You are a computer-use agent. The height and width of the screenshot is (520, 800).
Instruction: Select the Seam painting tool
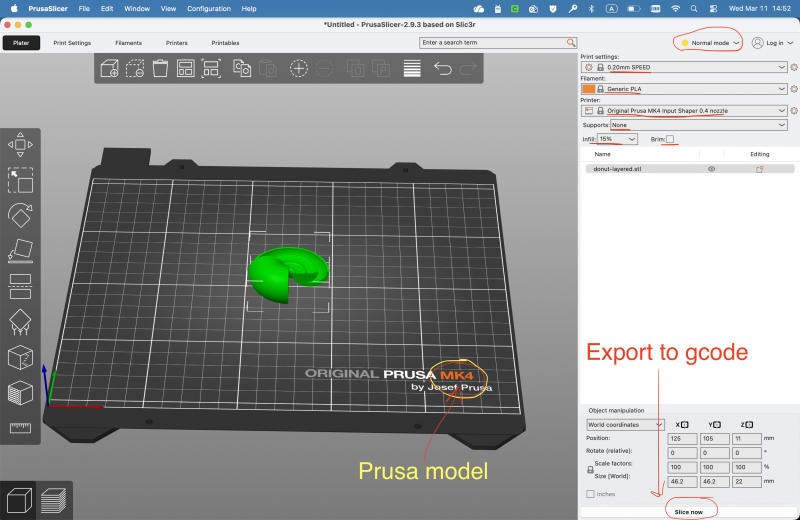coord(20,357)
